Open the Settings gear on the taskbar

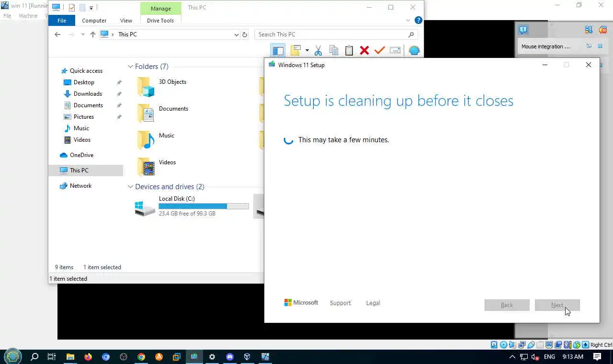pos(212,357)
